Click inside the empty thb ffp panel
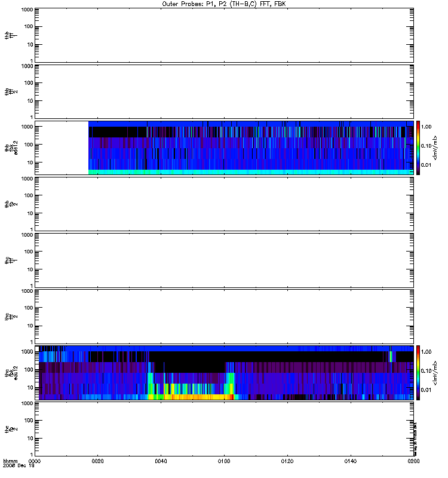The width and height of the screenshot is (448, 478). click(224, 204)
